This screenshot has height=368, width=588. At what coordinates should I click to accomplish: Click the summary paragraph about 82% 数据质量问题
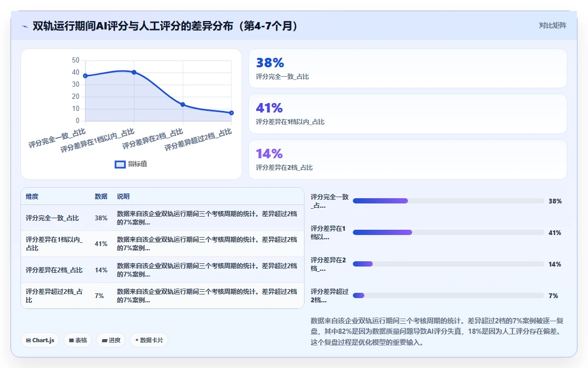(437, 332)
